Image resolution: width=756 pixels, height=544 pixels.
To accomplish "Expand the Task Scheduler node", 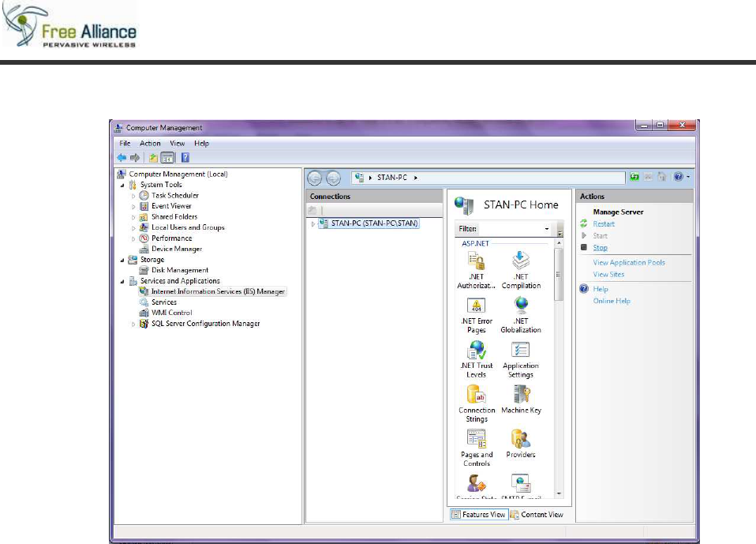I will [x=133, y=196].
